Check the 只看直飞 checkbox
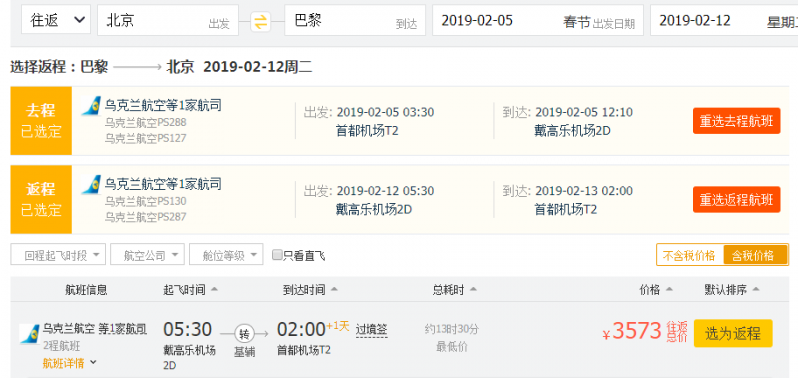The height and width of the screenshot is (378, 798). (x=277, y=255)
